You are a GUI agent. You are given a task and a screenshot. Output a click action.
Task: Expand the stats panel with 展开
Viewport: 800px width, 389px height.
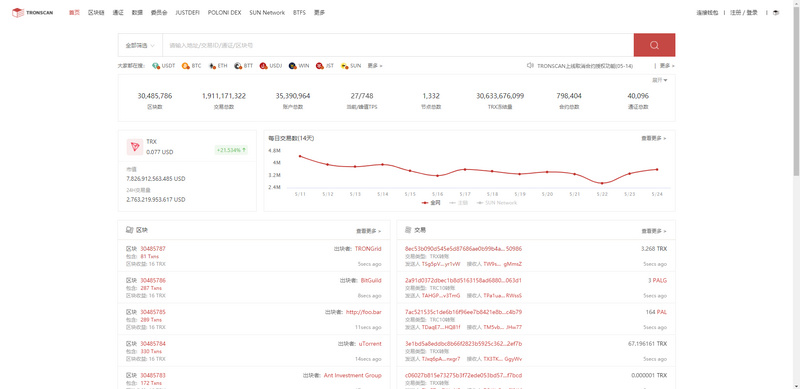point(659,80)
